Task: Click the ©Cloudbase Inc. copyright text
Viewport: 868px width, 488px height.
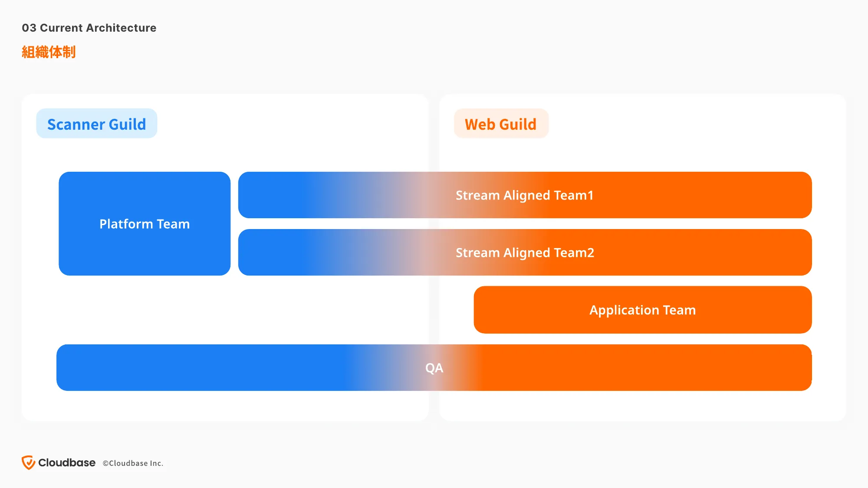Action: point(133,463)
